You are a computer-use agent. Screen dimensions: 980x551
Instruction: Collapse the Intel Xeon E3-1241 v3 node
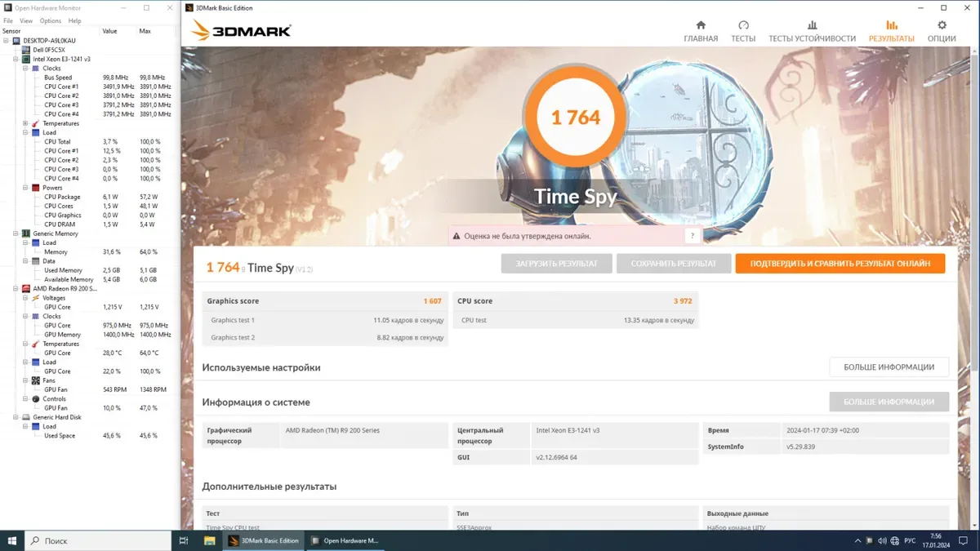coord(16,60)
